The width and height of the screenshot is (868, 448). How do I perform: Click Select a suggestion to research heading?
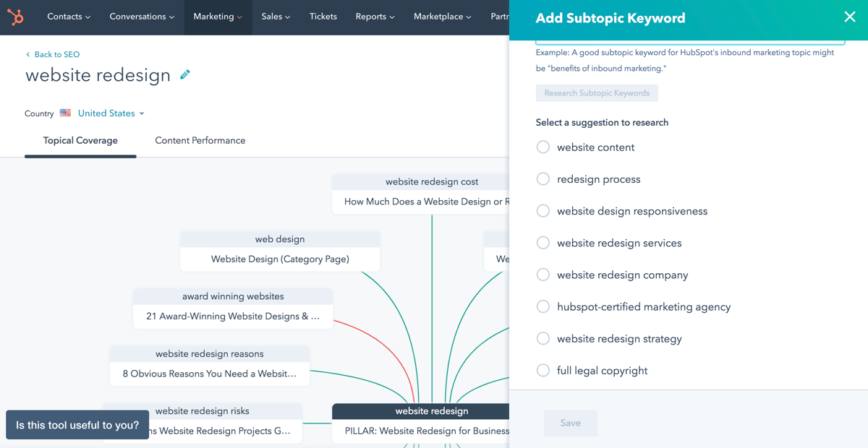(602, 123)
